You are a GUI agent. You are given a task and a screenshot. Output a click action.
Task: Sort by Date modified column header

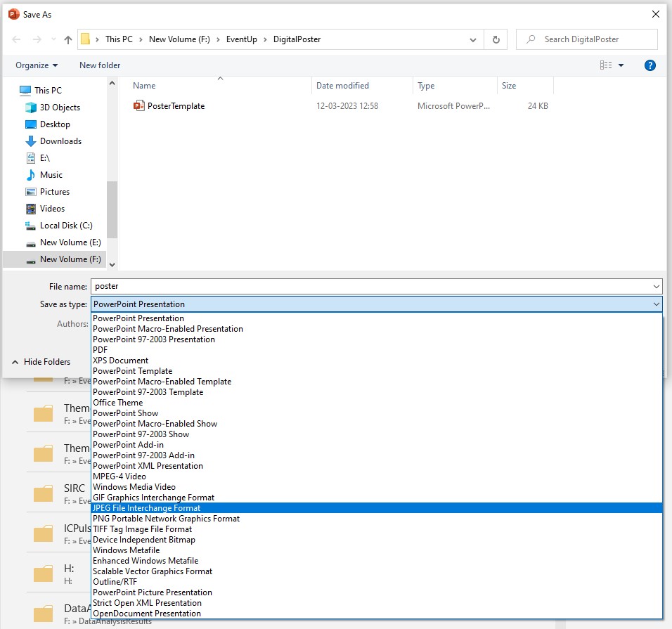tap(342, 86)
